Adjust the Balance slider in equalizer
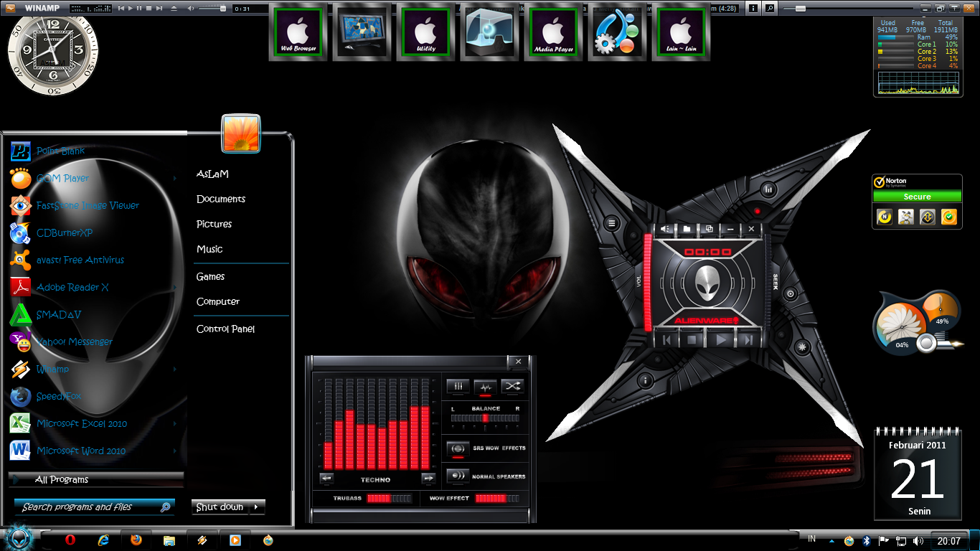 485,418
